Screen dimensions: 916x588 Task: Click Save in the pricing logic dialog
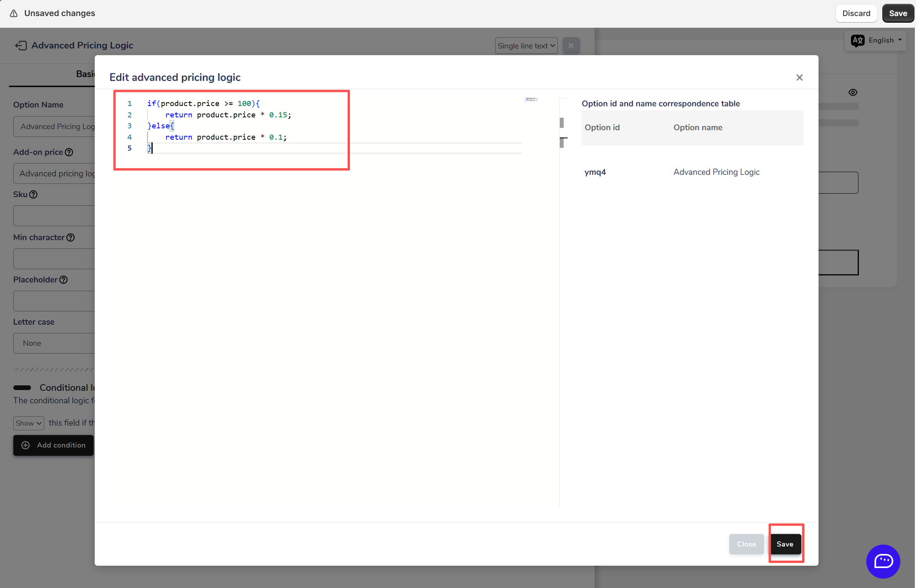tap(785, 544)
